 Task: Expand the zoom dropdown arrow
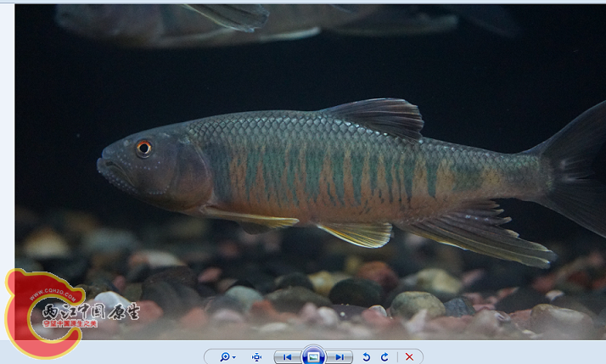234,357
